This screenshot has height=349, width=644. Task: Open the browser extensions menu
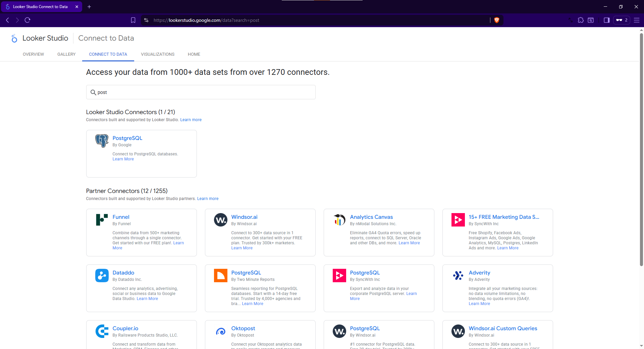[581, 20]
